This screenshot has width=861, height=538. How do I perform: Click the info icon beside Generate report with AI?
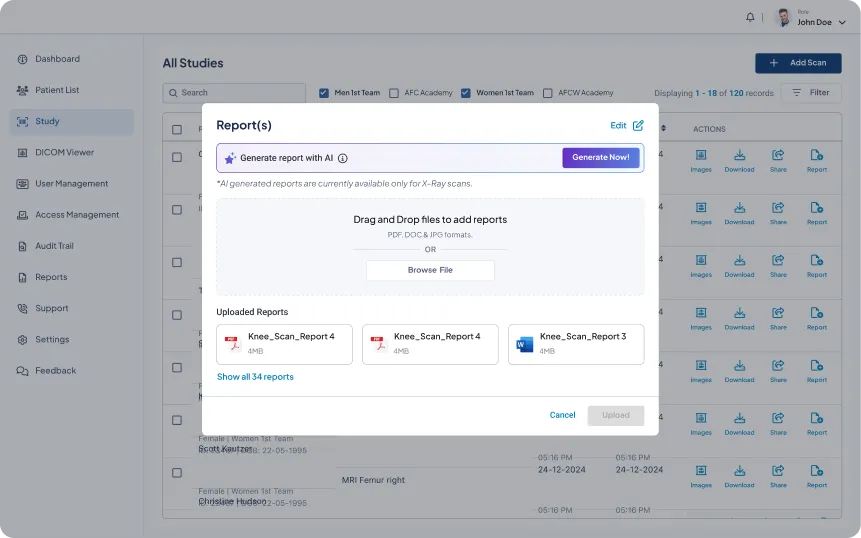pos(343,158)
